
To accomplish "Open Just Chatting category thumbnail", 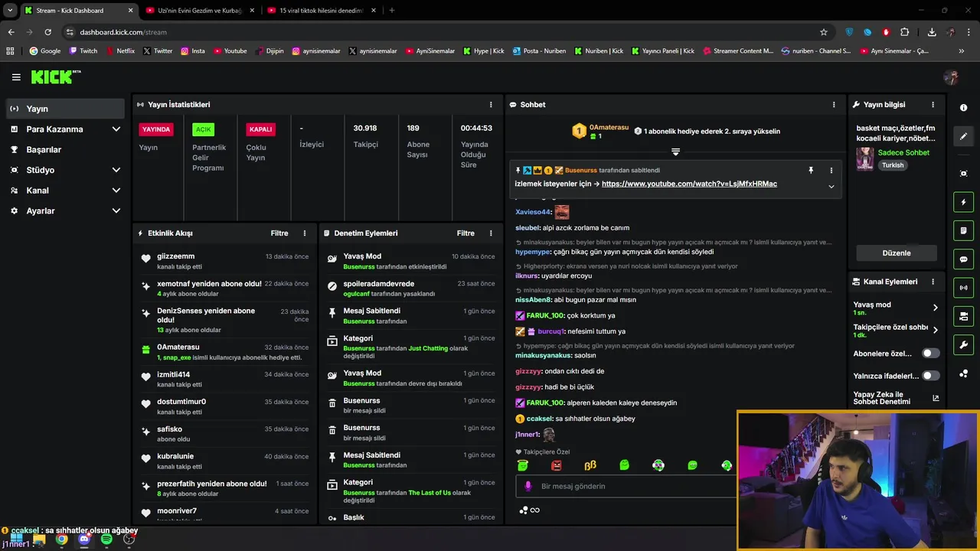I will (865, 158).
